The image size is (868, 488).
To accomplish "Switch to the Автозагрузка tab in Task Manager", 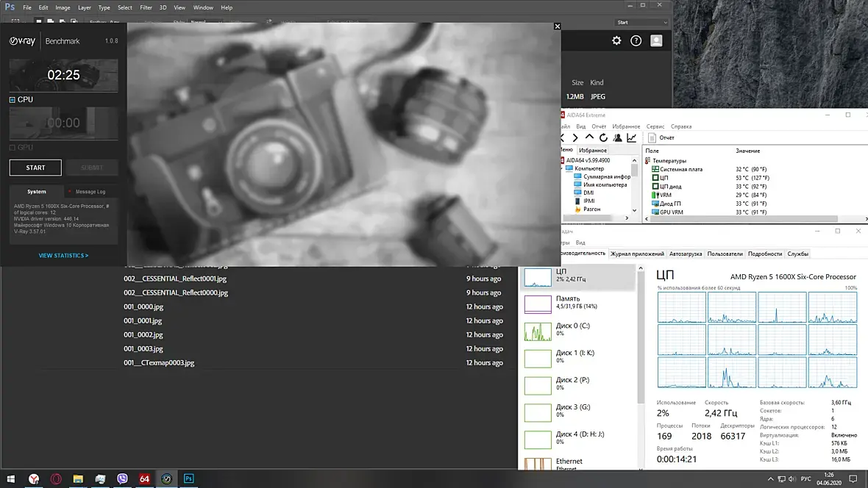I will pyautogui.click(x=685, y=254).
